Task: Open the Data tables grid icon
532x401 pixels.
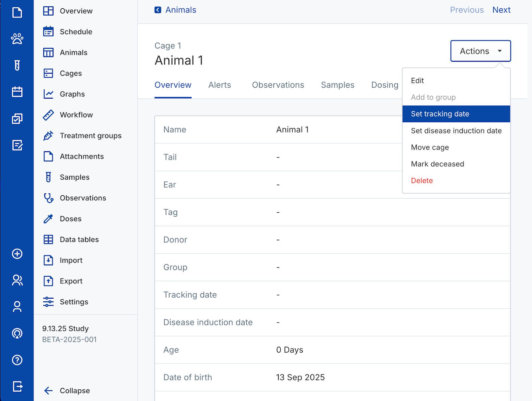Action: (x=48, y=240)
